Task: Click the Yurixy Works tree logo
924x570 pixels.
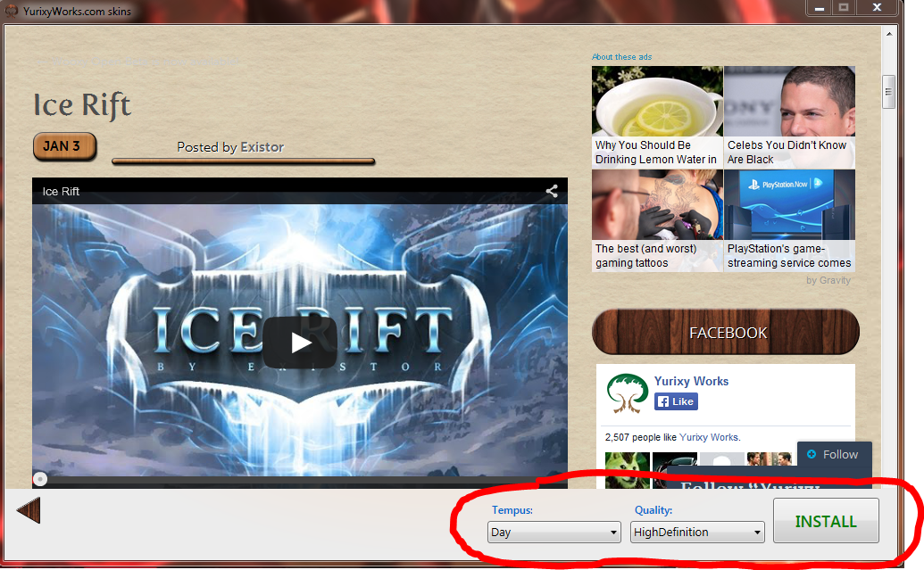Action: click(x=627, y=392)
